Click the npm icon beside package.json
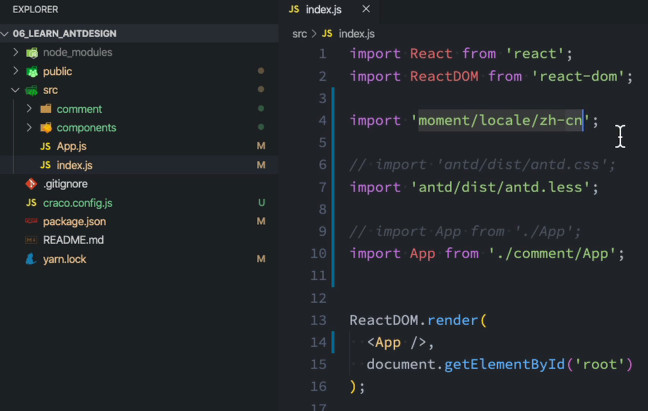 [31, 221]
